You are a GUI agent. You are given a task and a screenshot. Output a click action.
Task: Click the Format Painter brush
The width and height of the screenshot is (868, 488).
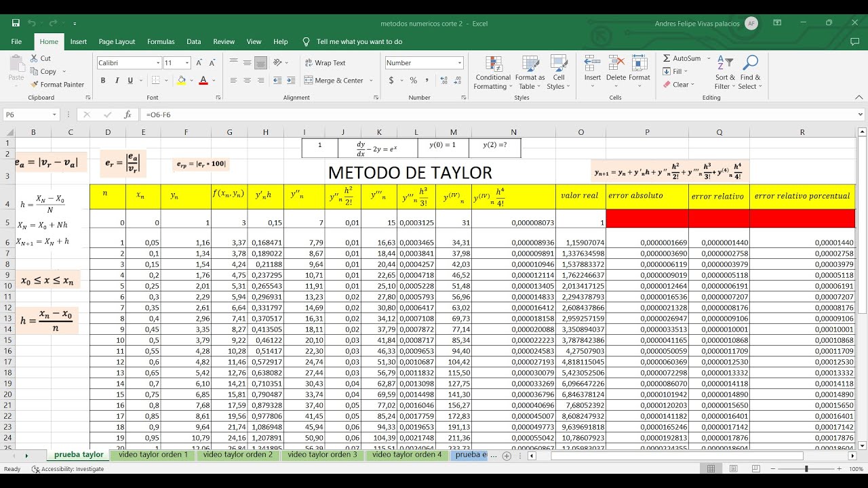tap(58, 85)
